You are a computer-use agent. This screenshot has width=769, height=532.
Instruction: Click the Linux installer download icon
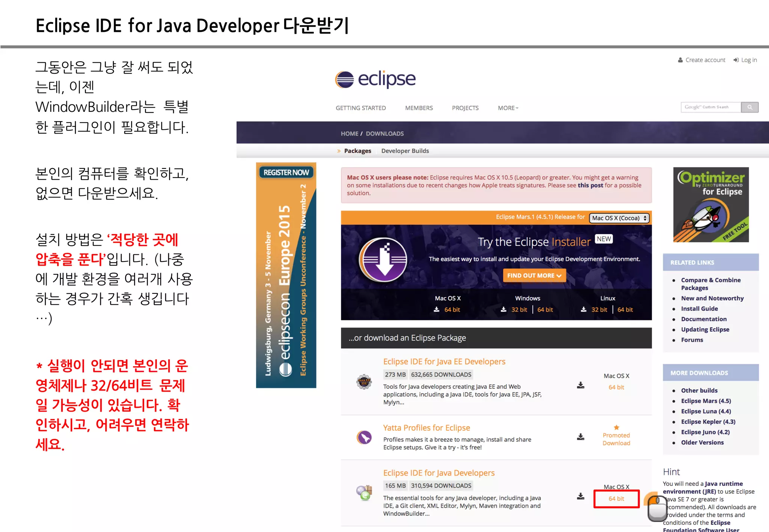click(584, 310)
